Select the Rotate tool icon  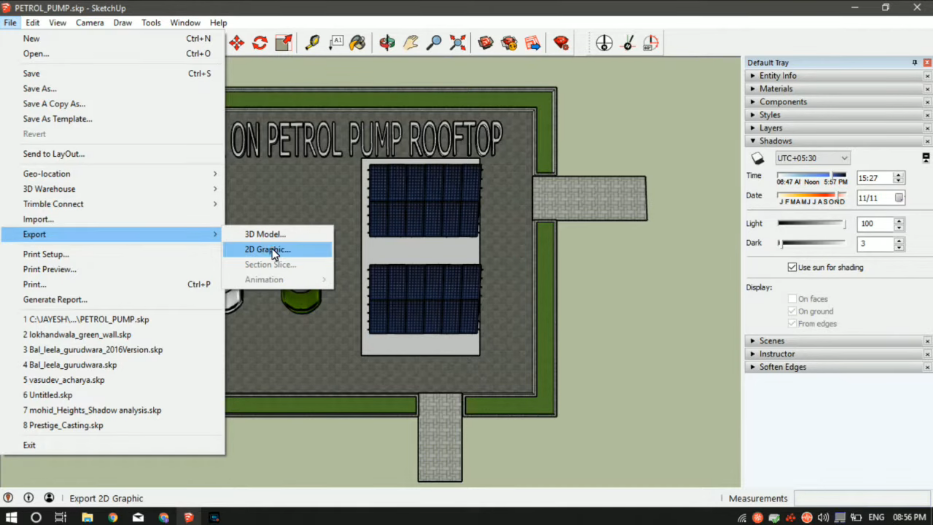click(260, 43)
